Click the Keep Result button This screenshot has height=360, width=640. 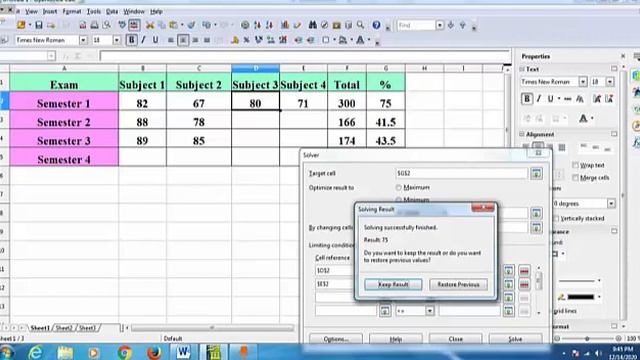393,284
